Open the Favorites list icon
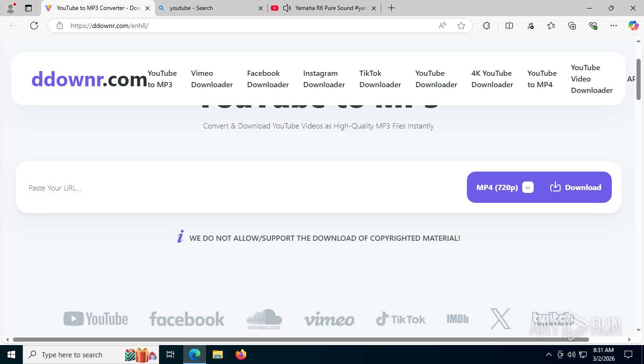644x364 pixels. tap(551, 26)
